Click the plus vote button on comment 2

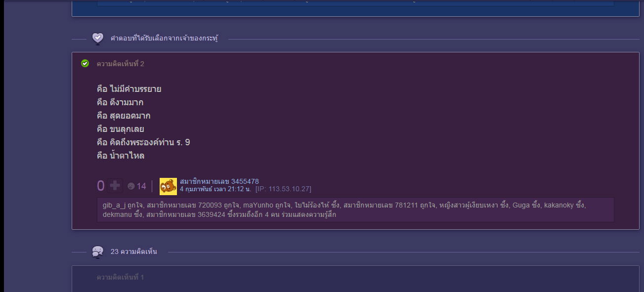(115, 186)
